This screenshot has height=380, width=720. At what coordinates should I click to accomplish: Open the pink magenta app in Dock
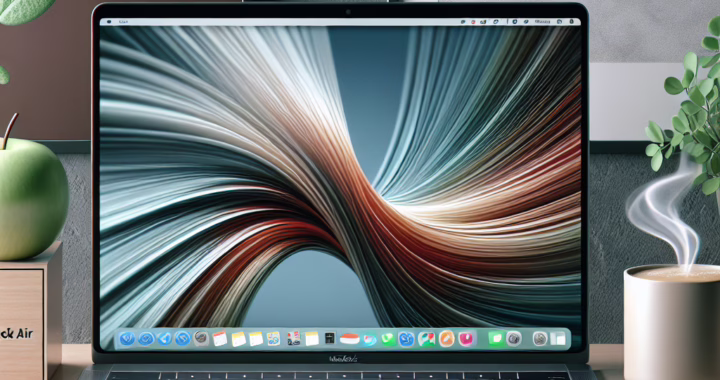(x=466, y=339)
